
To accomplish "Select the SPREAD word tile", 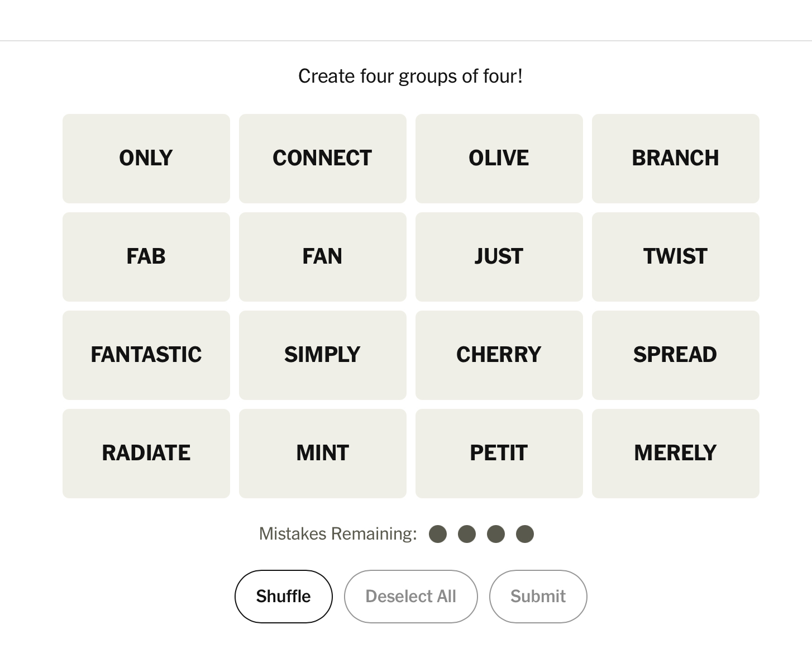I will point(675,355).
